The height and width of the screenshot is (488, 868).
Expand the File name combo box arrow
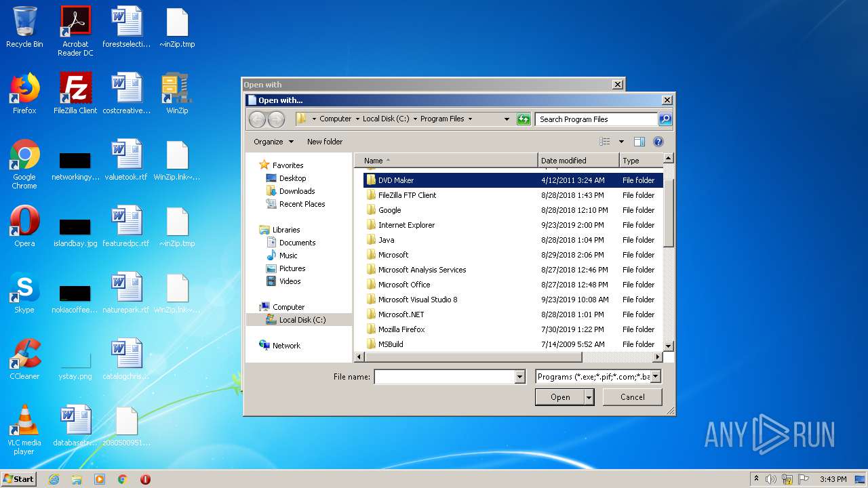520,377
